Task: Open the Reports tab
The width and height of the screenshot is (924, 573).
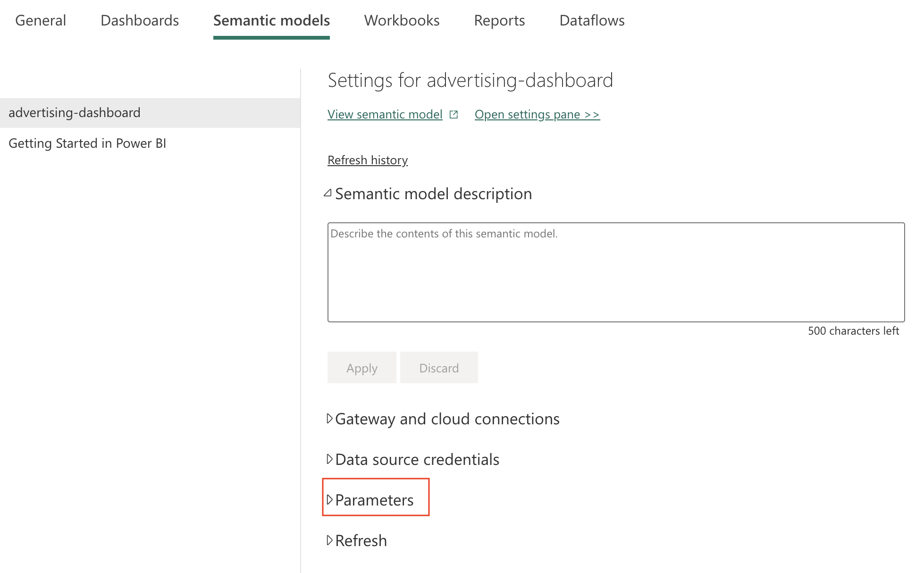Action: tap(499, 20)
